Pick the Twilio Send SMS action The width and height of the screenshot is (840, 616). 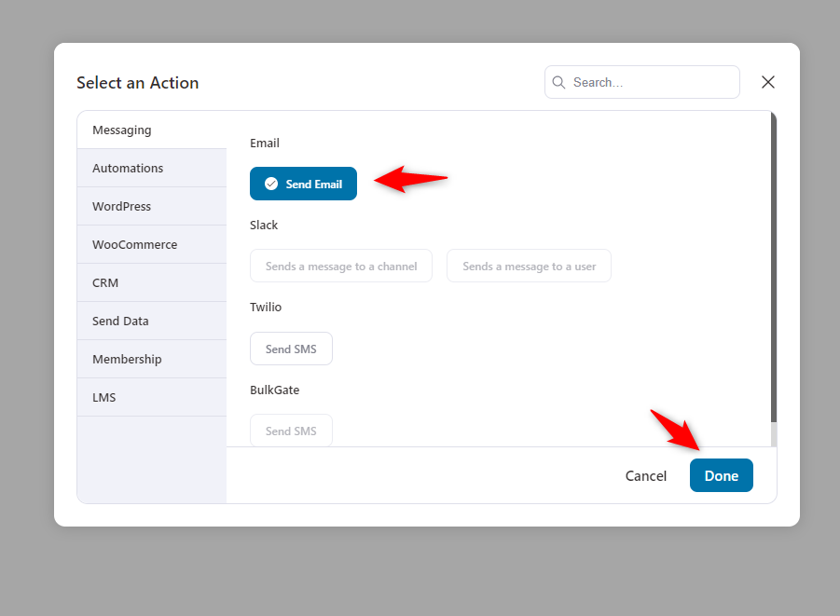click(291, 349)
